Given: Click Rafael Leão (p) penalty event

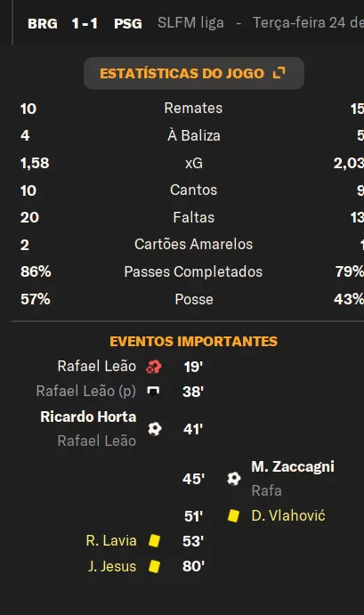Looking at the screenshot, I should (x=86, y=391).
